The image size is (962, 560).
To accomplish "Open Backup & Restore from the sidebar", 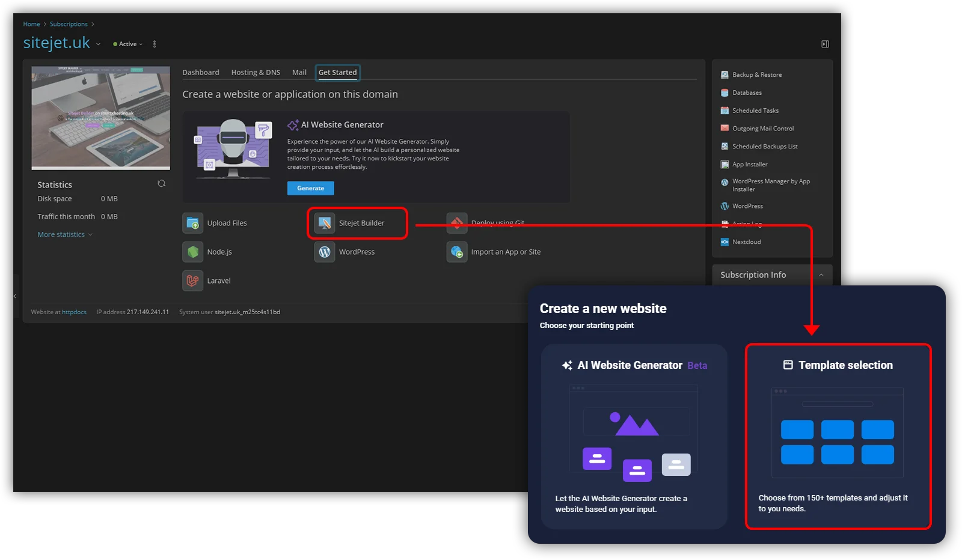I will pos(756,75).
